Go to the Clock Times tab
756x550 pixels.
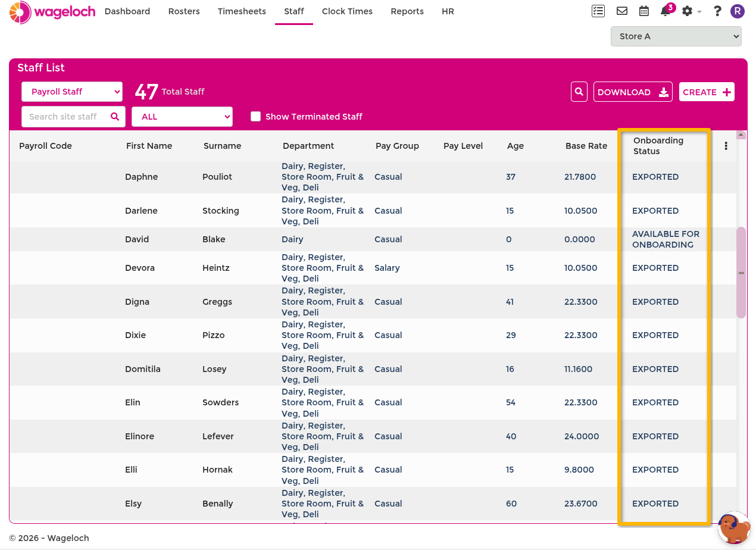(347, 11)
